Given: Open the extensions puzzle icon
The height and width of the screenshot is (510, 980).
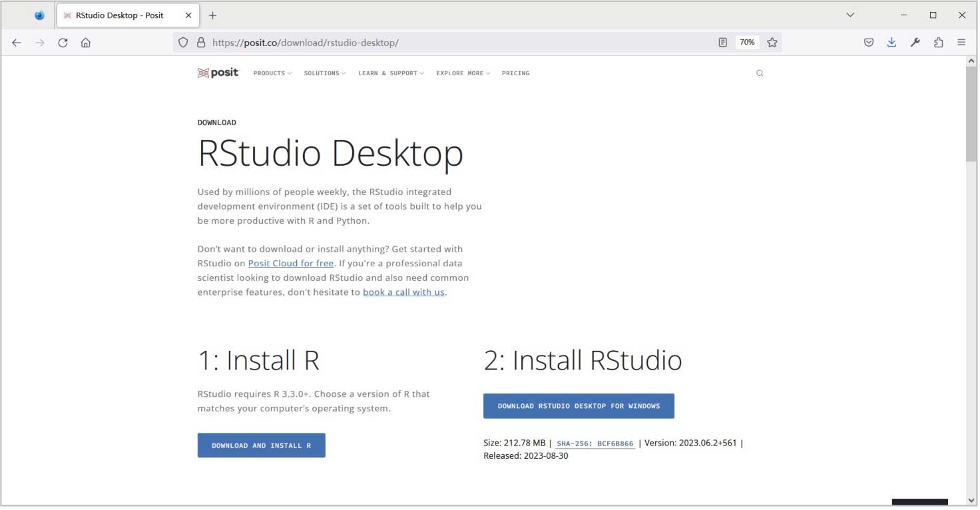Looking at the screenshot, I should (938, 43).
